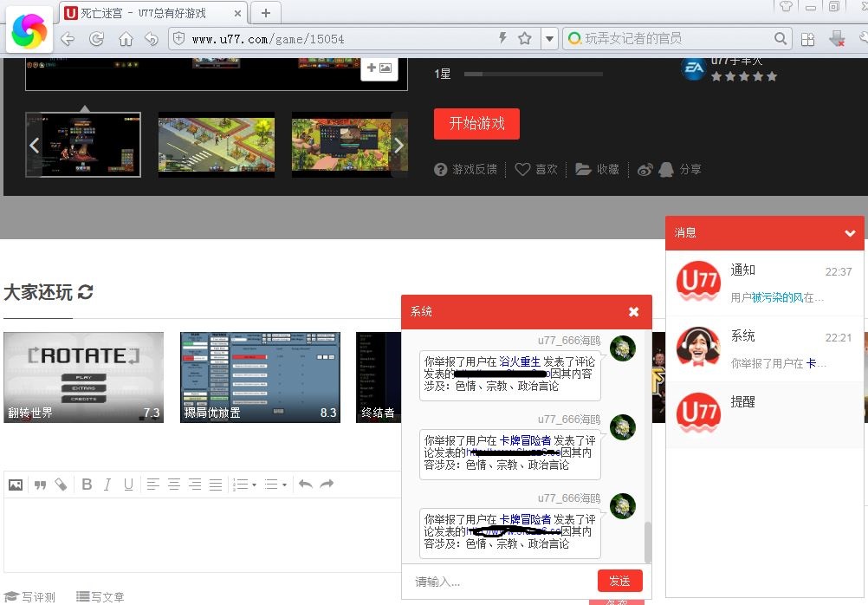Send the message with 发送

pos(620,581)
